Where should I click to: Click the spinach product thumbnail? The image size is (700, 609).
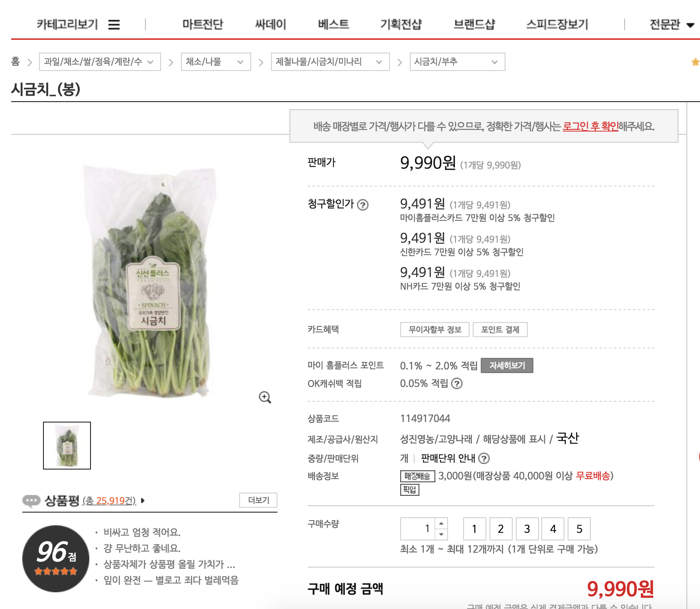pyautogui.click(x=67, y=446)
